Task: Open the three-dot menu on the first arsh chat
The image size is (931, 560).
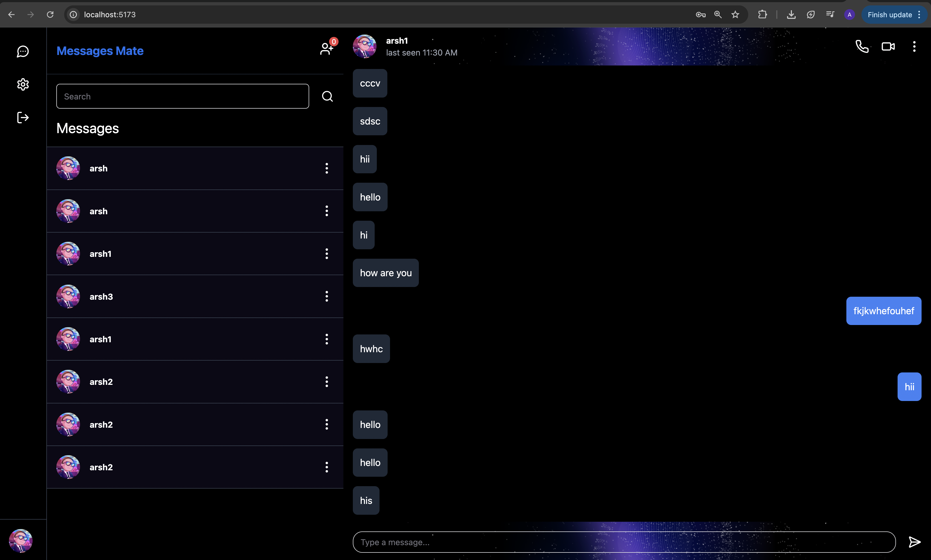Action: [326, 168]
